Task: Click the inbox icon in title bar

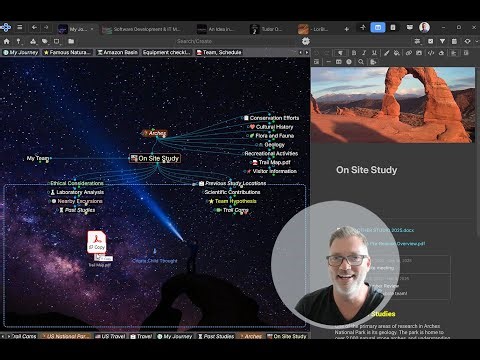Action: point(410,28)
